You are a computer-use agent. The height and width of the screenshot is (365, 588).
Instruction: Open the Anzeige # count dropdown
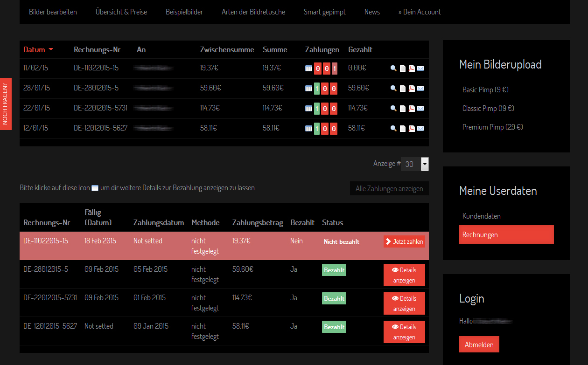pos(424,164)
